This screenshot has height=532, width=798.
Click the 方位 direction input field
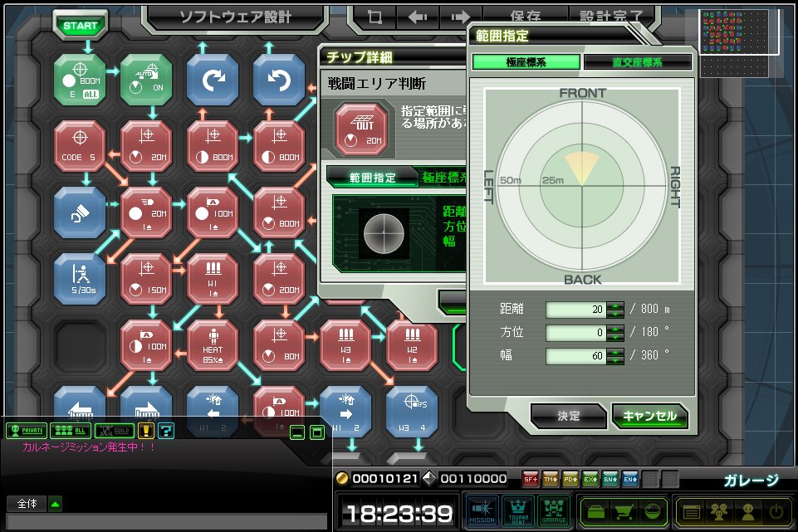pos(575,333)
